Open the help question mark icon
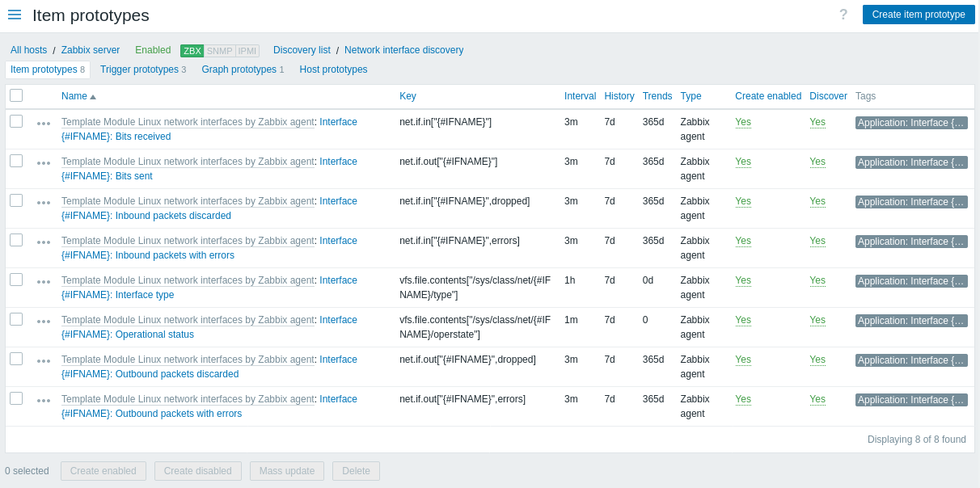980x488 pixels. [x=843, y=15]
